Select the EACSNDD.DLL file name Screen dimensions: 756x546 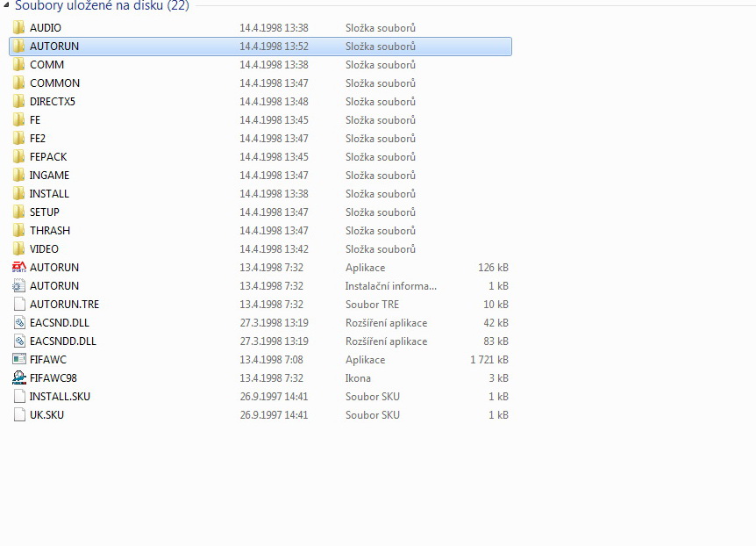(62, 341)
